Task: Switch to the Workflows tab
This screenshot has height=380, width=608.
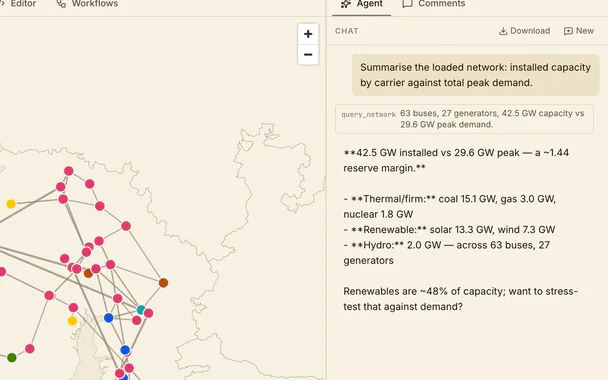Action: (x=87, y=4)
